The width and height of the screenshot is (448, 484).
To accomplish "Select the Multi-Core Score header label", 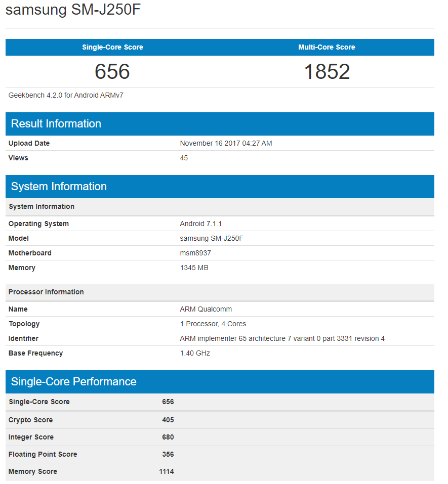I will click(x=327, y=47).
